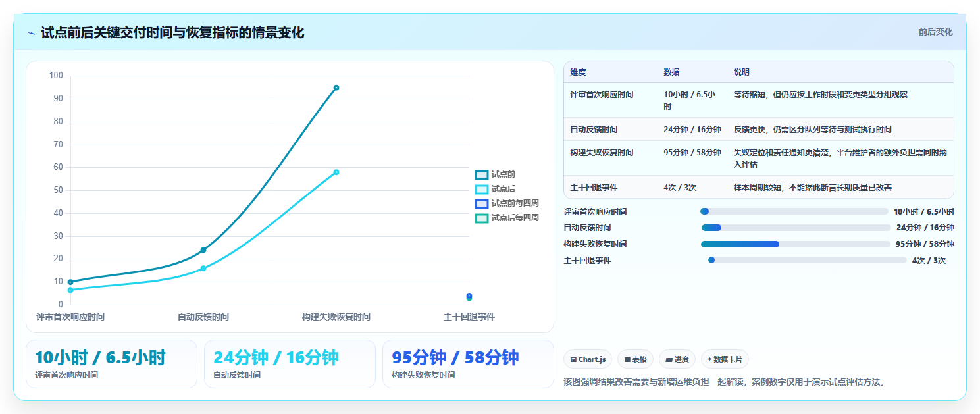Image resolution: width=980 pixels, height=414 pixels.
Task: Click the chart title heading text
Action: click(172, 32)
